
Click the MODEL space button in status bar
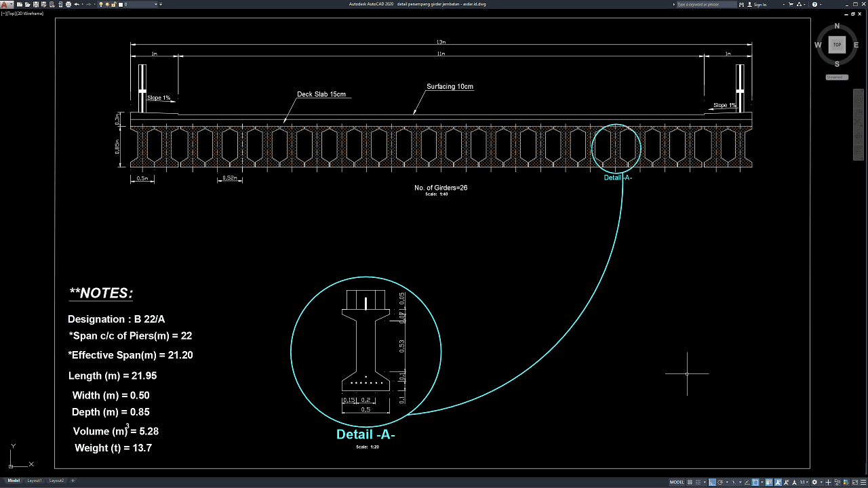click(x=677, y=482)
